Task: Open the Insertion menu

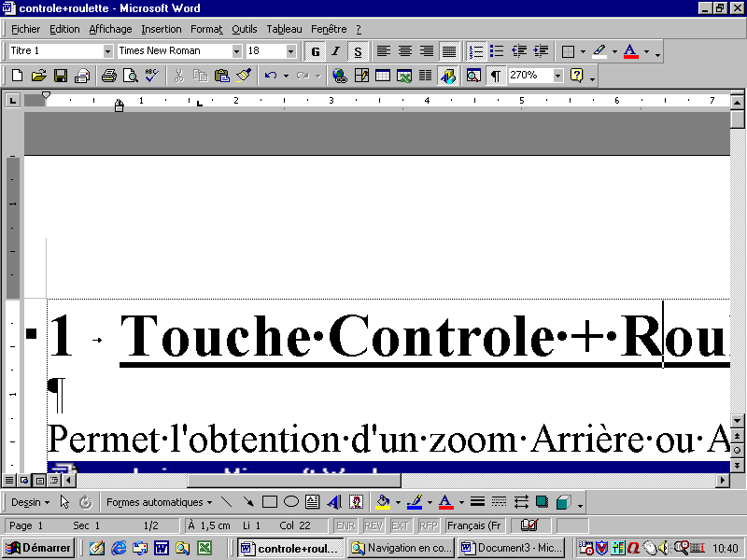Action: 162,29
